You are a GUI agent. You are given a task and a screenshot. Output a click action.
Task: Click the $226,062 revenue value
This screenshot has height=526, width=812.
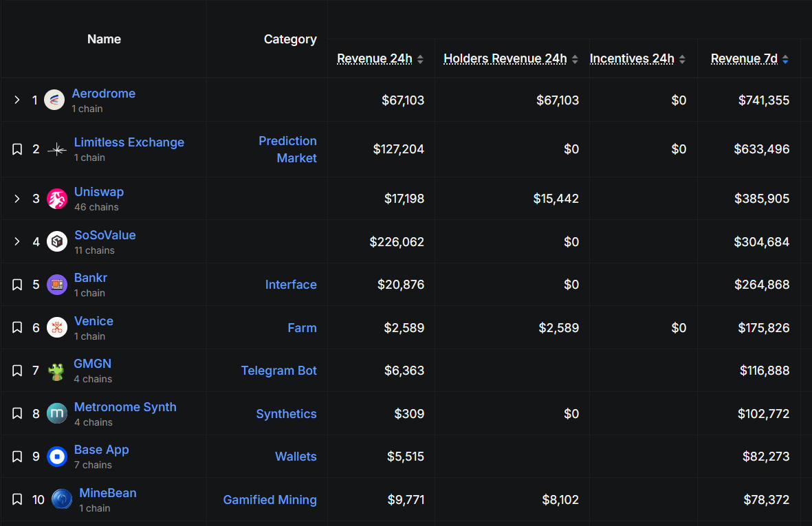(397, 242)
